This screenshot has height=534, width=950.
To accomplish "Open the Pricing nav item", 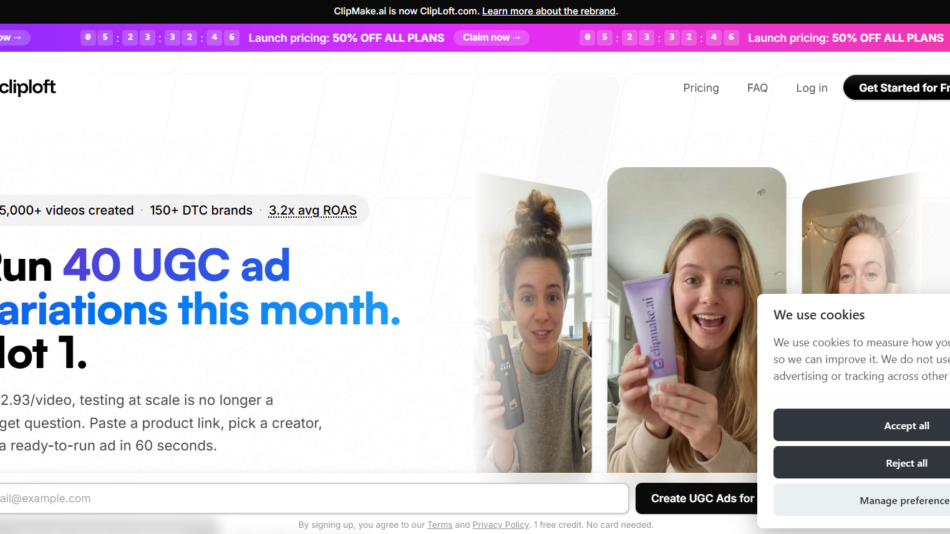I will point(701,88).
